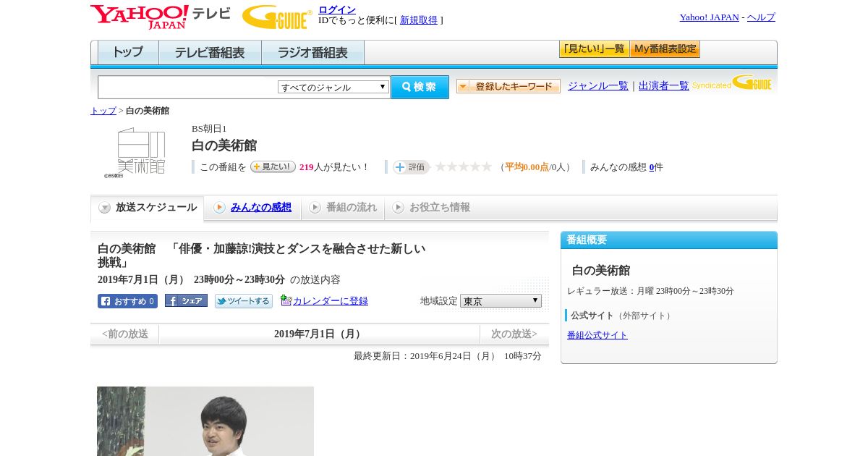Go to <前の放送 previous broadcast

pyautogui.click(x=124, y=334)
